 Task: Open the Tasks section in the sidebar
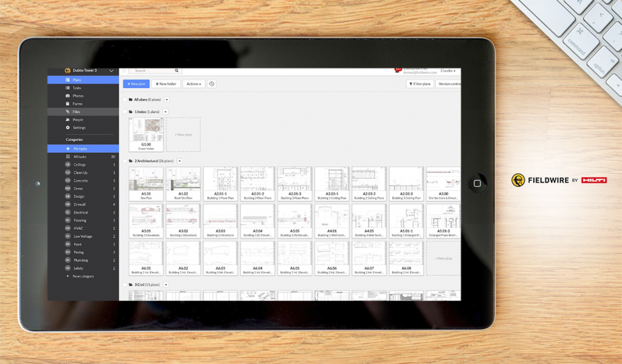point(78,88)
